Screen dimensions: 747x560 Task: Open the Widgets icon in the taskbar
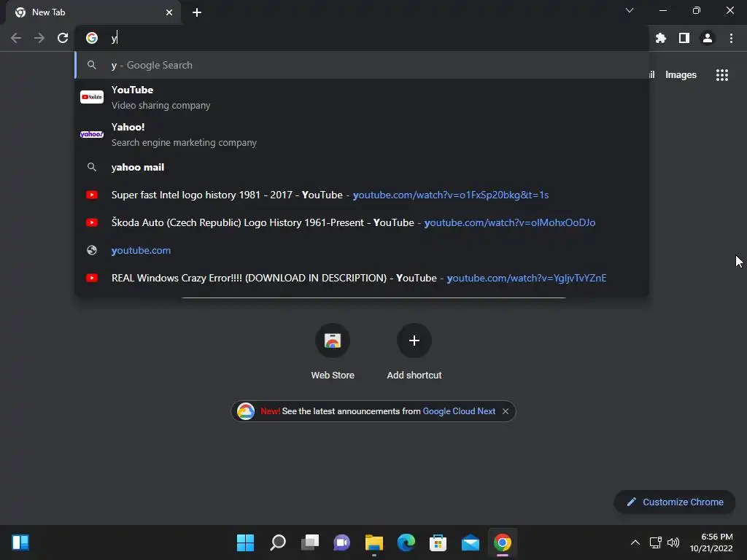(20, 542)
